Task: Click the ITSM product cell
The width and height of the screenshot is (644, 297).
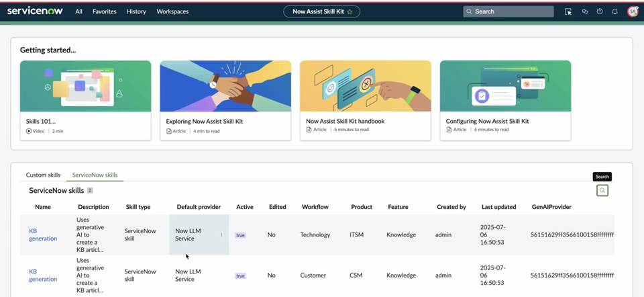Action: click(x=356, y=235)
